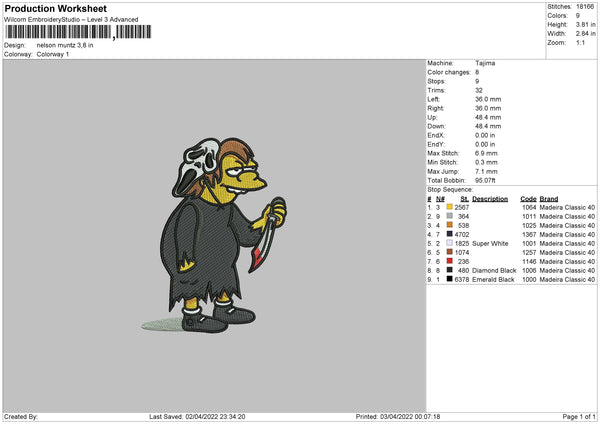600x424 pixels.
Task: Click thread code 1011
Action: click(x=529, y=217)
